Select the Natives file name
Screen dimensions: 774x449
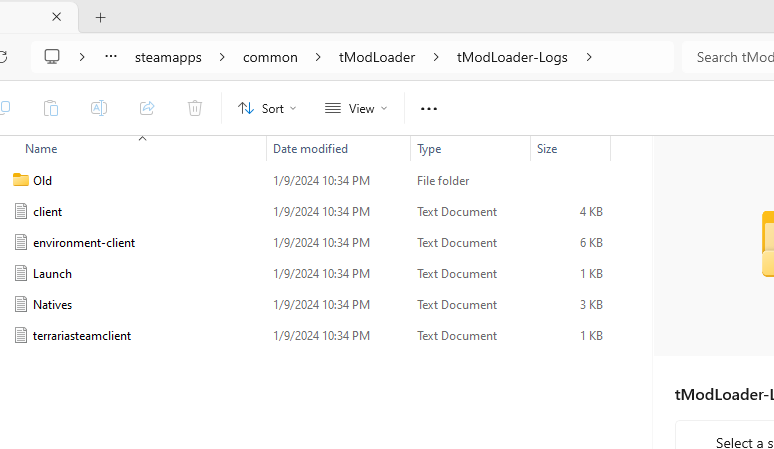click(x=52, y=305)
